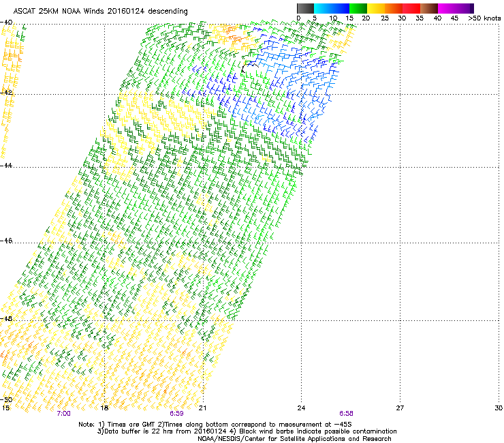The height and width of the screenshot is (443, 504).
Task: Click the NOAA/NESDIS credit line
Action: 294,439
